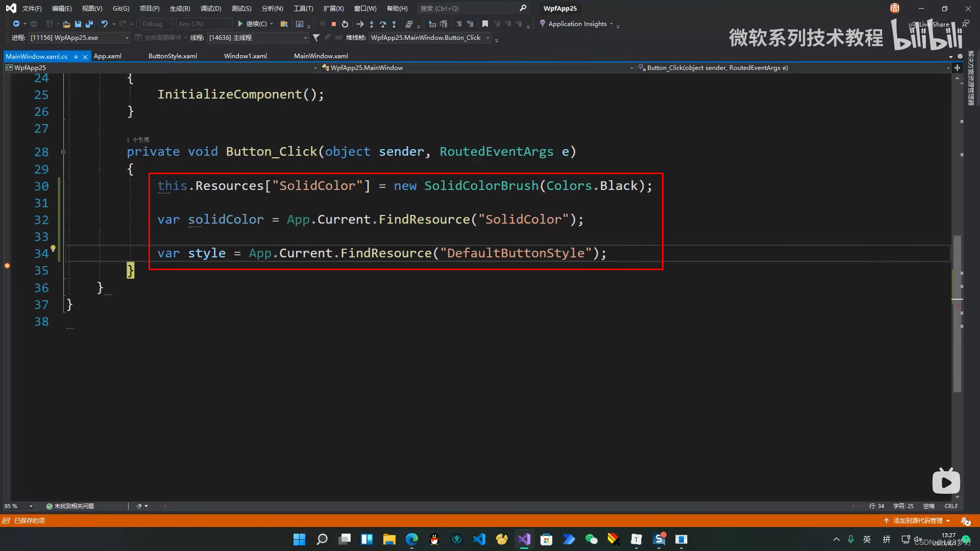This screenshot has height=551, width=980.
Task: Open the Any CPU platform dropdown
Action: point(204,24)
